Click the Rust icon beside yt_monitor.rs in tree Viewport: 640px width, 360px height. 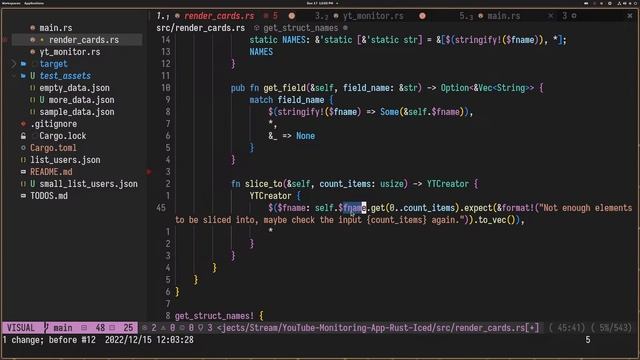click(x=32, y=52)
